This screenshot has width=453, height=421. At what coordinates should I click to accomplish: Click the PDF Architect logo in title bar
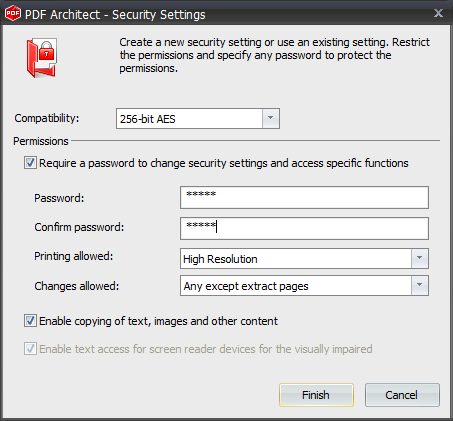point(13,13)
